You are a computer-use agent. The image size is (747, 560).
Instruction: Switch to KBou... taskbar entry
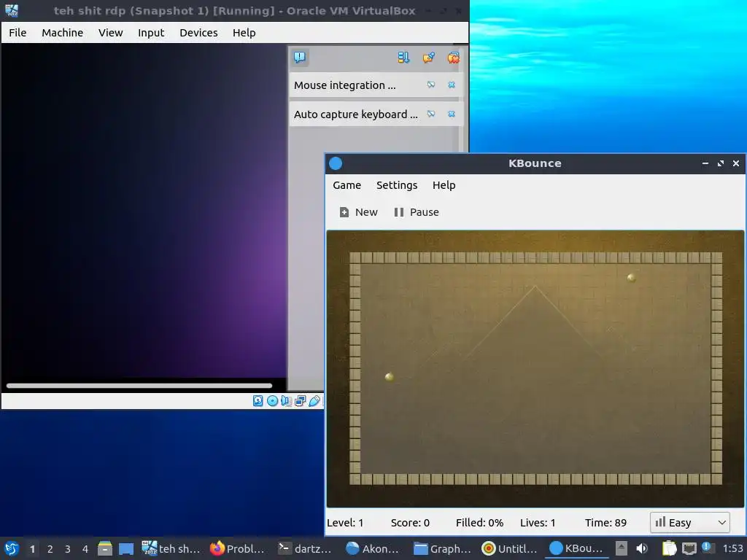tap(577, 548)
